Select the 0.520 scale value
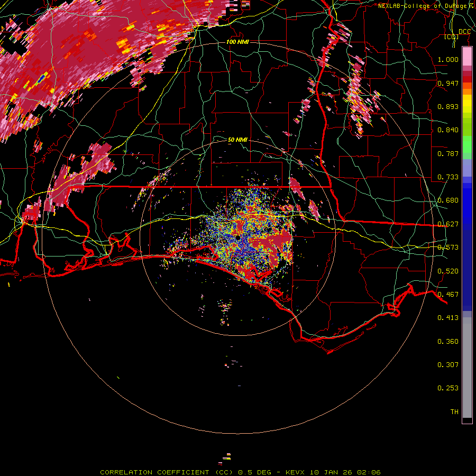This screenshot has width=476, height=476. (x=448, y=271)
